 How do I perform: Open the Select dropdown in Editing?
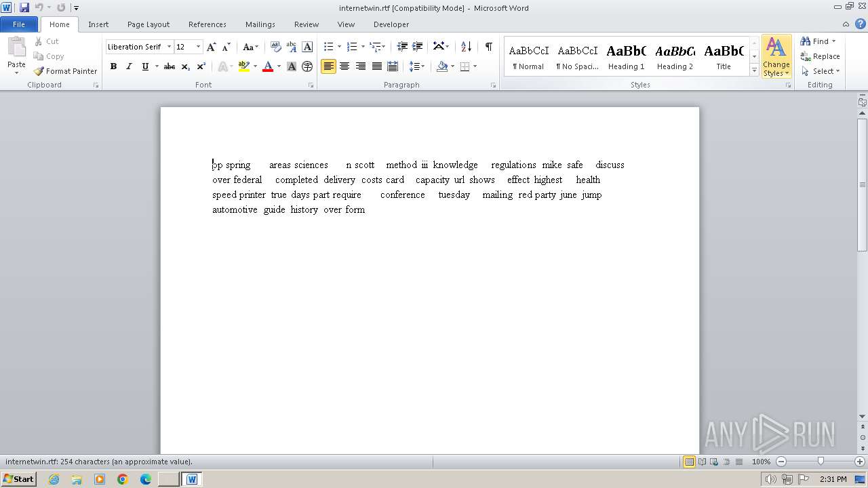pyautogui.click(x=820, y=71)
